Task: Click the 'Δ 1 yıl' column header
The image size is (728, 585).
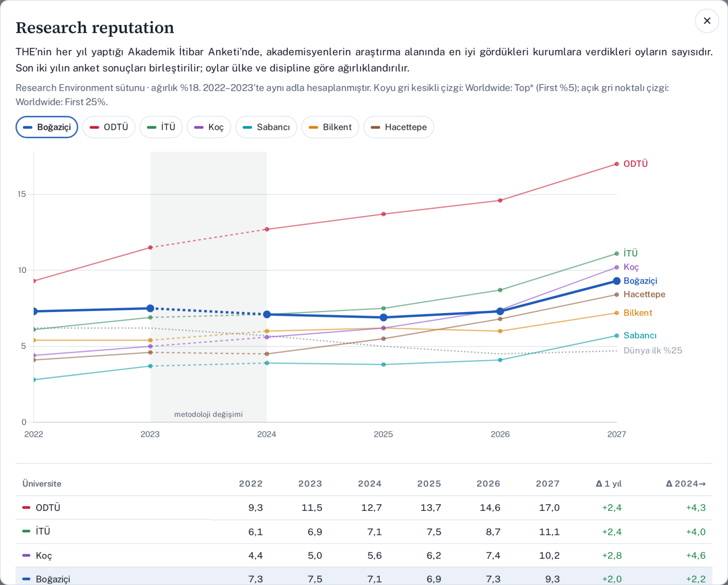Action: pos(609,484)
